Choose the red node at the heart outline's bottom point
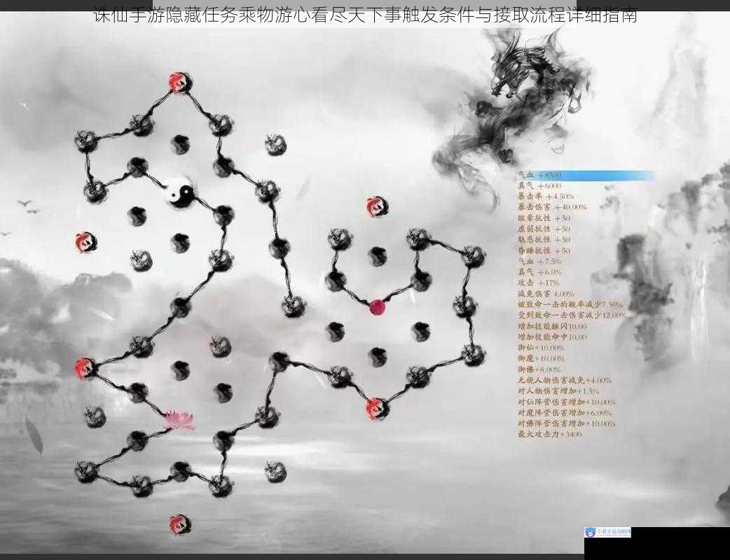 coord(377,409)
